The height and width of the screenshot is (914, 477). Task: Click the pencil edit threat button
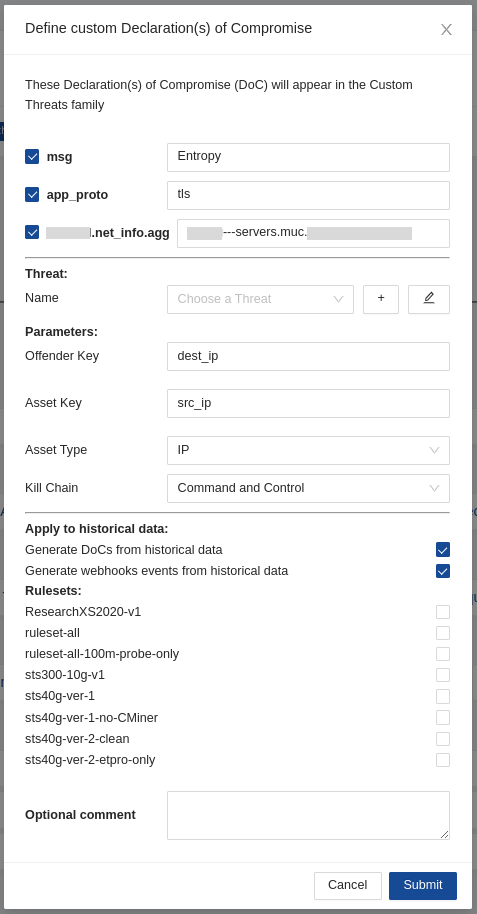click(x=429, y=299)
